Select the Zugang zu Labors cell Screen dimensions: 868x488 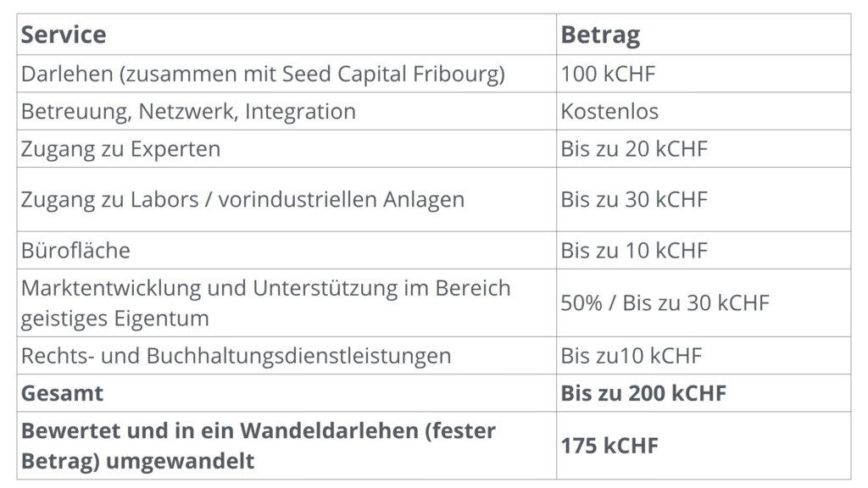point(242,200)
